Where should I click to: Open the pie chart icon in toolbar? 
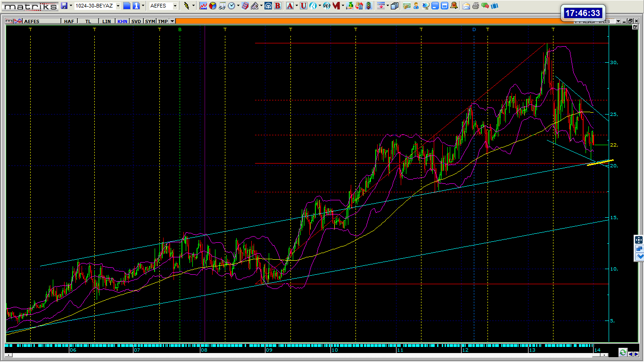[213, 6]
